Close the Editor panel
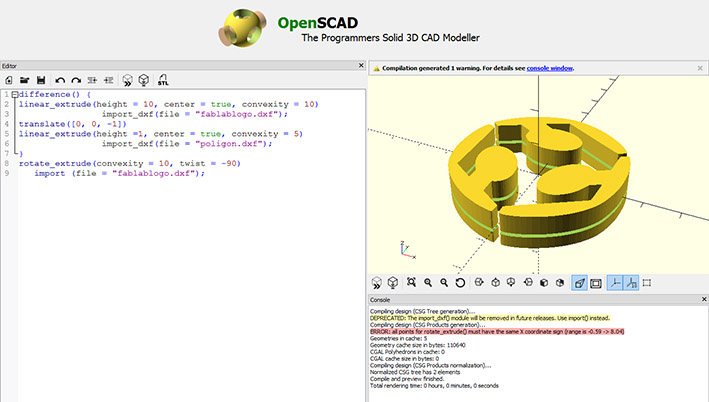The width and height of the screenshot is (709, 402). click(x=361, y=66)
